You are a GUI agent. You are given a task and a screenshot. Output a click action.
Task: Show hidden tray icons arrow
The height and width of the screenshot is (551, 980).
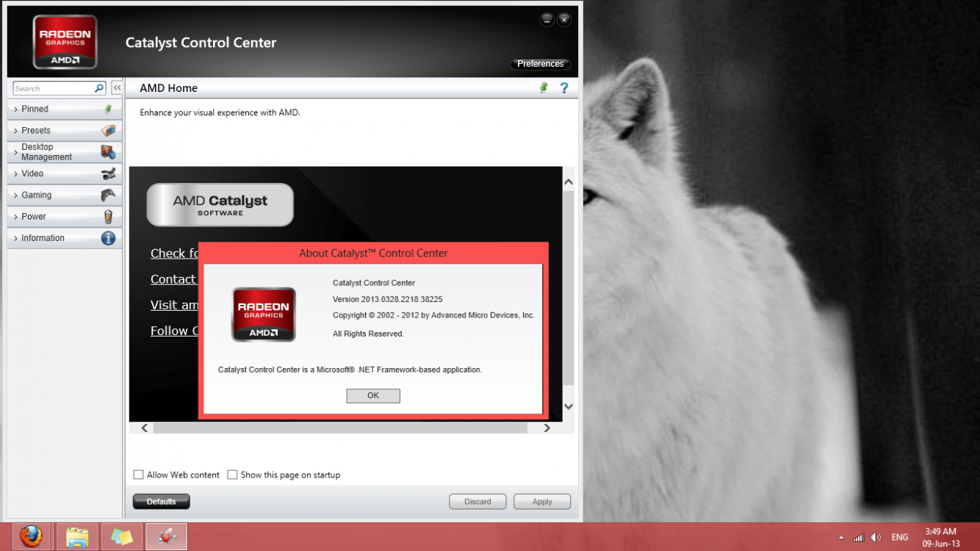[x=841, y=538]
